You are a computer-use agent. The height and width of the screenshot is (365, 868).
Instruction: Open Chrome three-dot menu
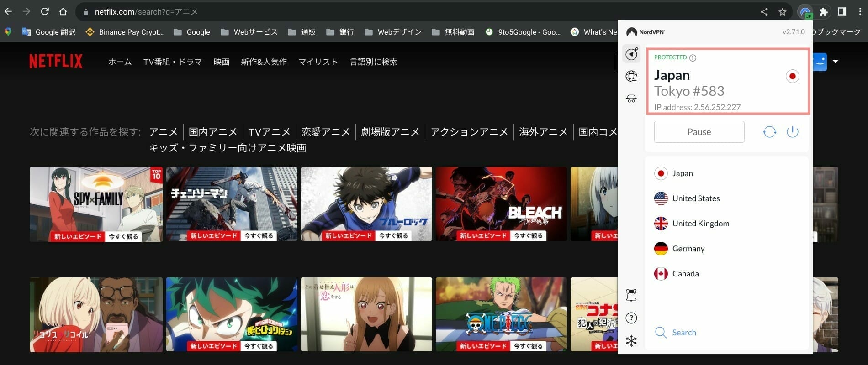(x=860, y=12)
